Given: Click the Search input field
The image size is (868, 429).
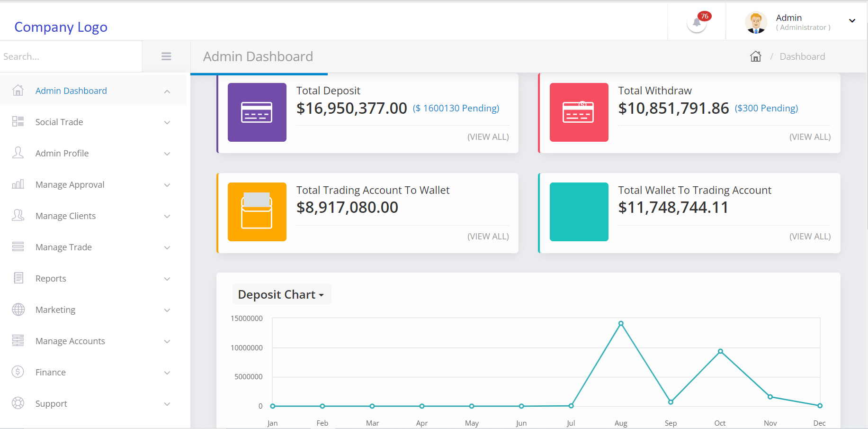Looking at the screenshot, I should [71, 56].
